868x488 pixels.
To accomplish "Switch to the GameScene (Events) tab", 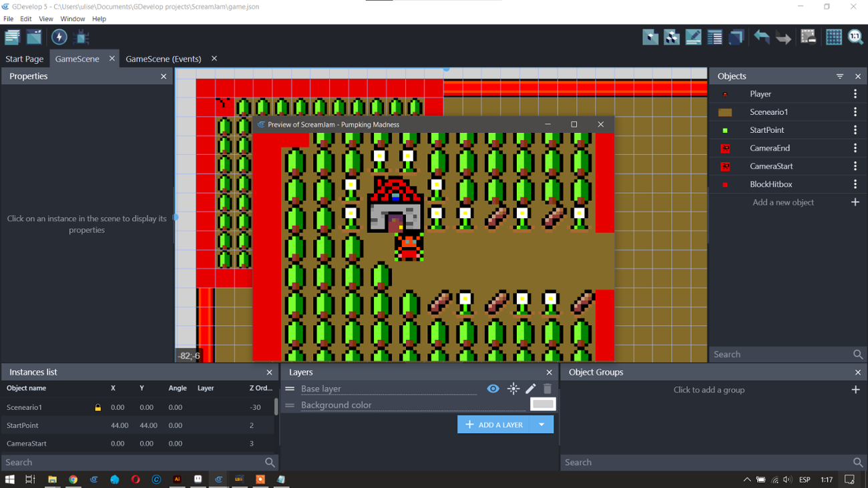I will click(164, 58).
